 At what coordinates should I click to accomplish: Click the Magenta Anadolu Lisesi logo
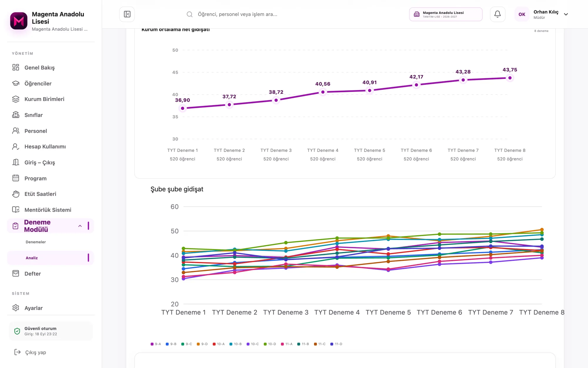click(x=19, y=21)
